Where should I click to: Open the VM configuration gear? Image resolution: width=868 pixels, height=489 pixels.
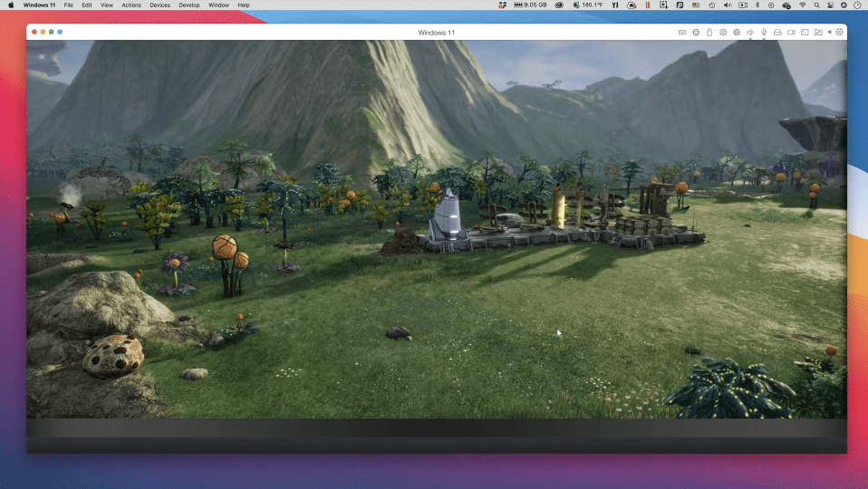tap(840, 33)
